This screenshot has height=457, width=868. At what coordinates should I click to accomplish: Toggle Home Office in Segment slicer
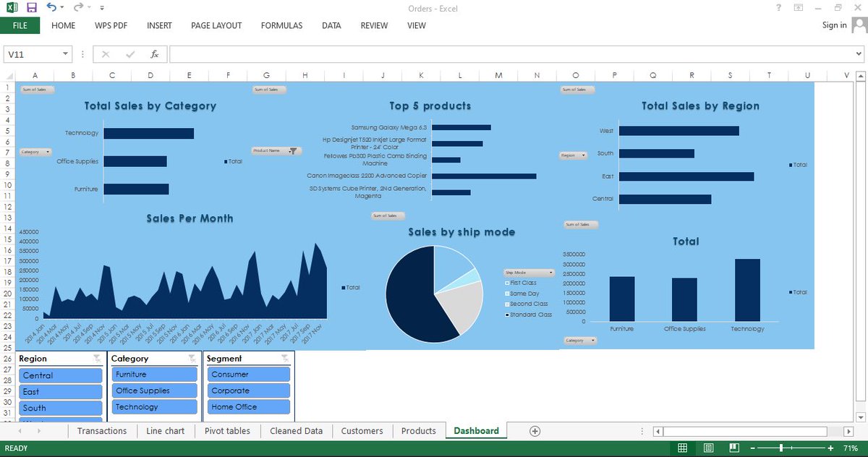(x=249, y=406)
